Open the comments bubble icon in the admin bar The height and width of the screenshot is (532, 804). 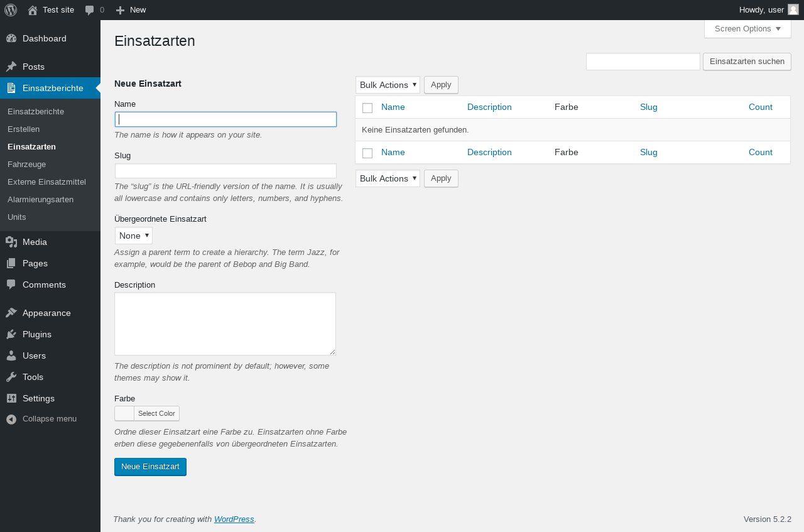click(90, 10)
